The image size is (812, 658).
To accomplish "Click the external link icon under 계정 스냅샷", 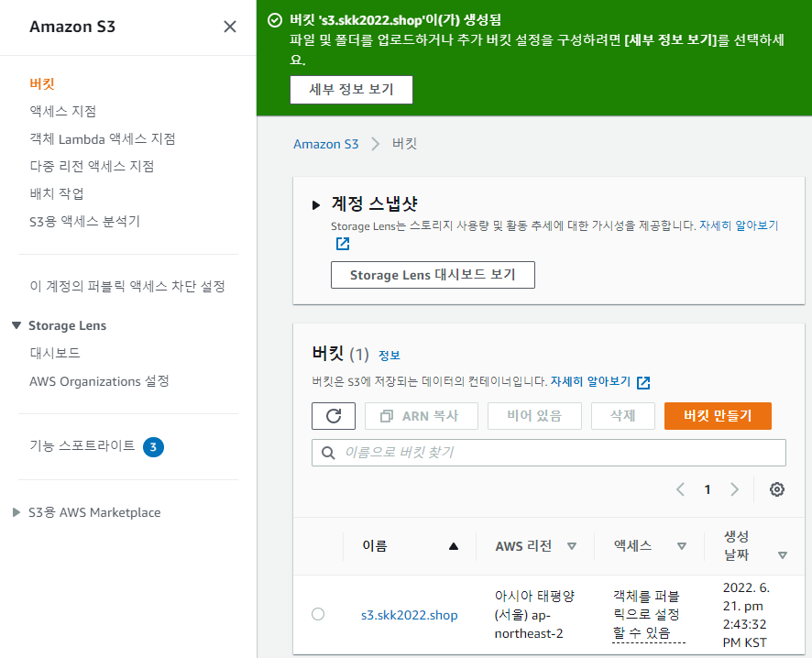I will (x=343, y=244).
